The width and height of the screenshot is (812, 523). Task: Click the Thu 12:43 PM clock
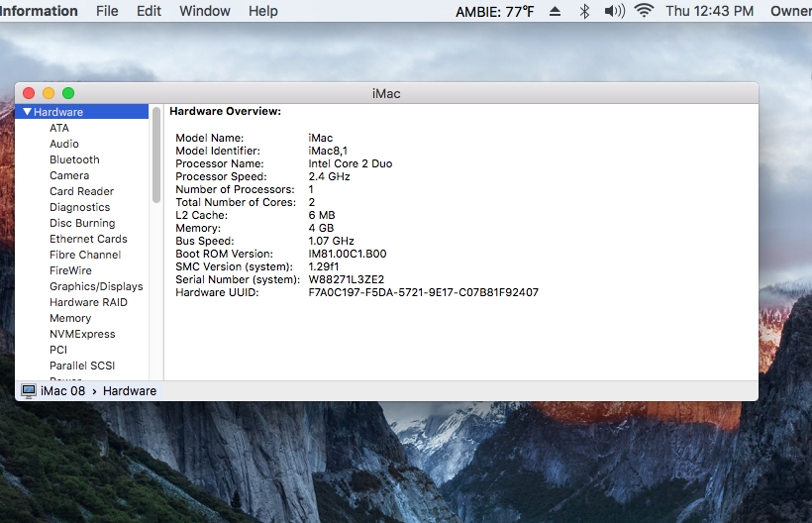[709, 11]
